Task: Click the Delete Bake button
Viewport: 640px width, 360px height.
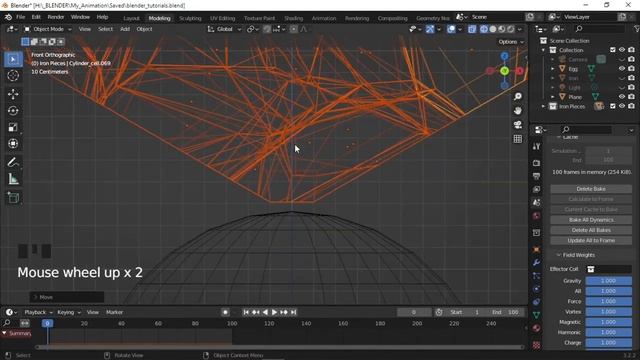Action: 591,189
